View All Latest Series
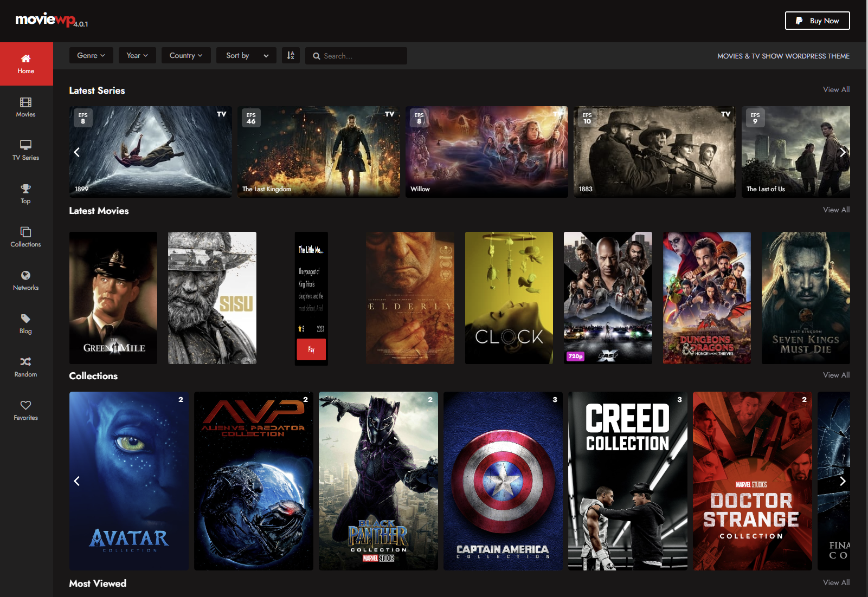This screenshot has width=868, height=597. click(836, 89)
